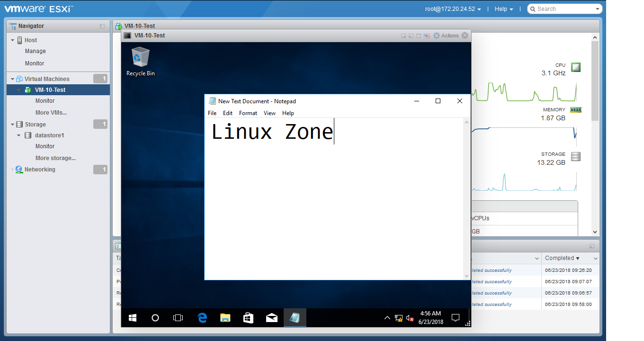Open the Help dropdown in header
This screenshot has width=644, height=341.
503,9
